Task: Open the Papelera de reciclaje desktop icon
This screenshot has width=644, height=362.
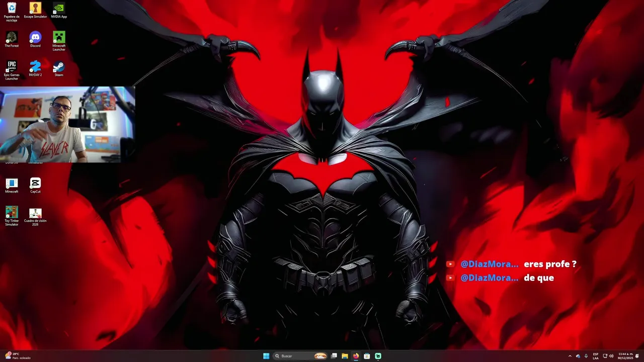Action: pyautogui.click(x=12, y=12)
